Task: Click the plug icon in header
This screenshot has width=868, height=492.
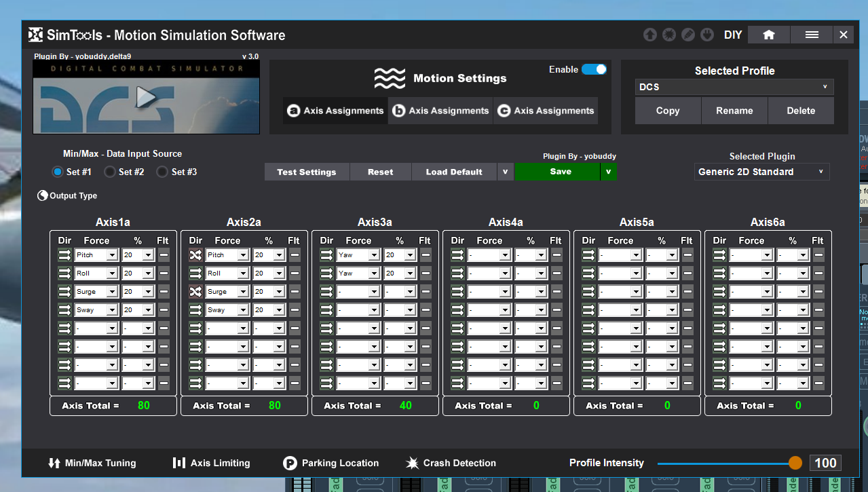Action: point(706,35)
